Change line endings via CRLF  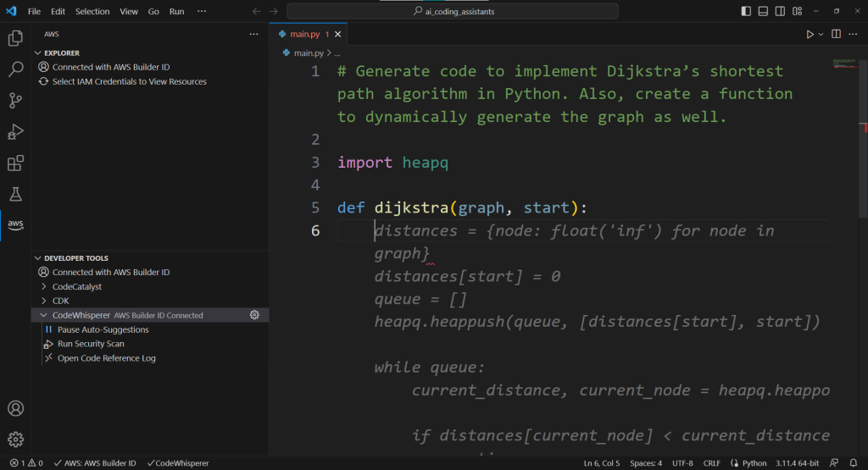pos(711,463)
